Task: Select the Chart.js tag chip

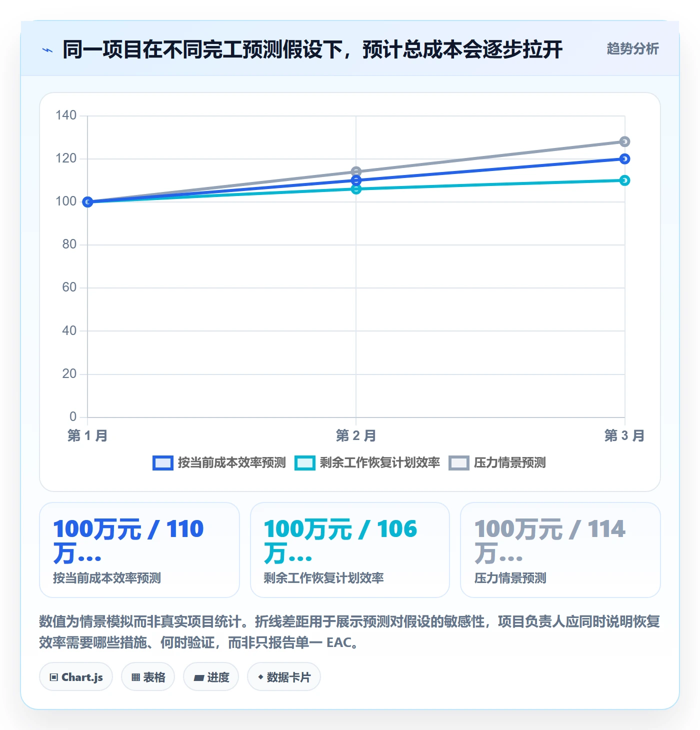Action: click(76, 677)
